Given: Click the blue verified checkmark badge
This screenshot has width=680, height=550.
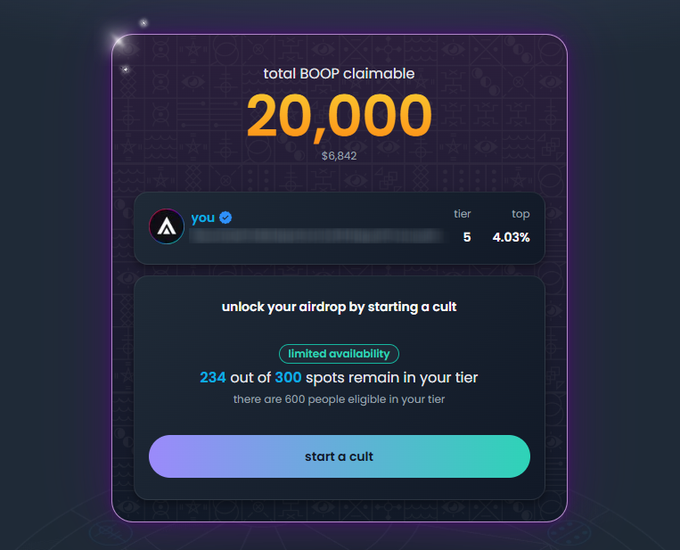Looking at the screenshot, I should [x=226, y=217].
